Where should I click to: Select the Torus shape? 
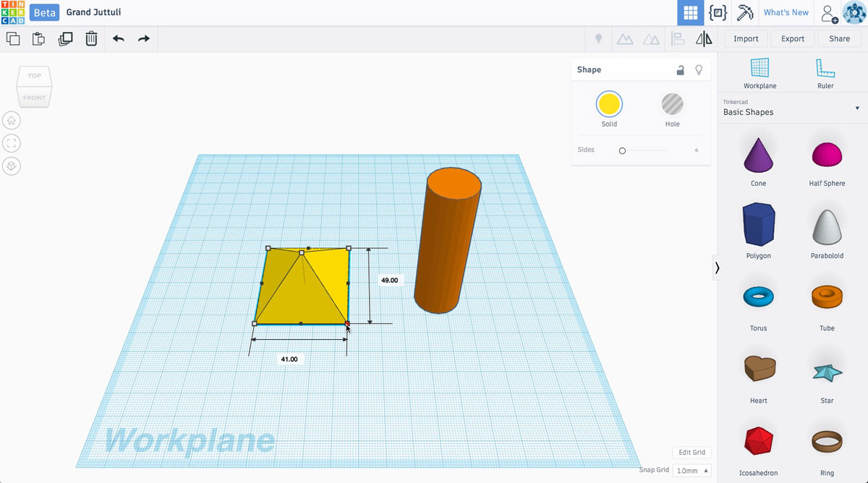pos(758,296)
